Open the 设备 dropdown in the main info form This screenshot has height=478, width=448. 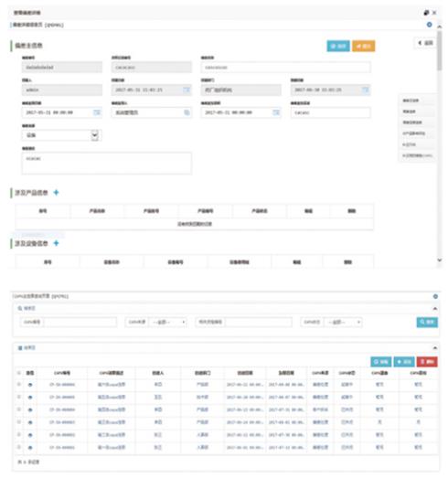point(61,135)
